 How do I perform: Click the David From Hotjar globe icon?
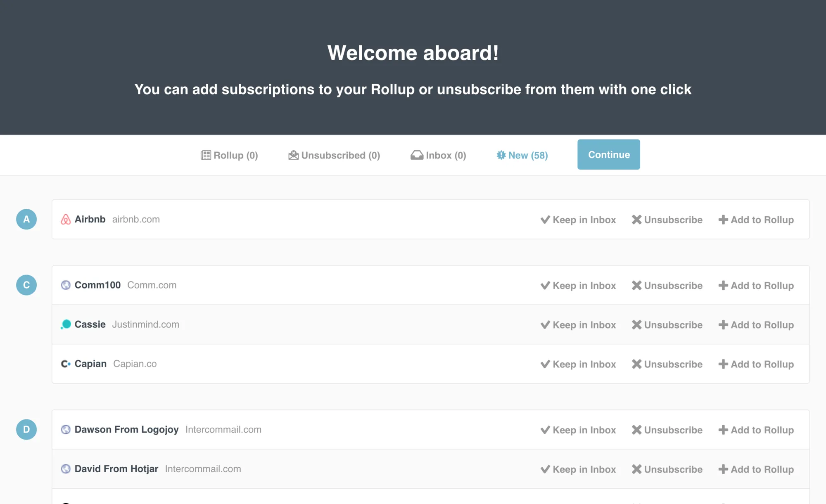pos(66,469)
